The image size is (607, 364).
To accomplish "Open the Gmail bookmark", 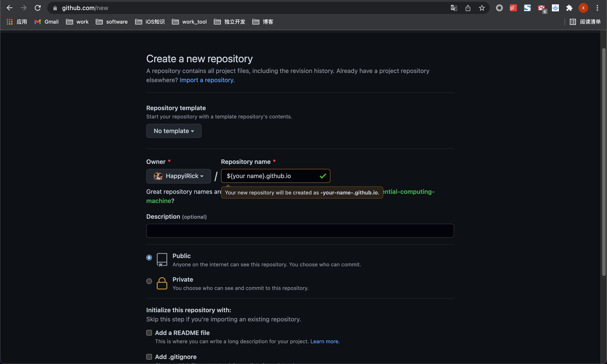I will click(46, 22).
